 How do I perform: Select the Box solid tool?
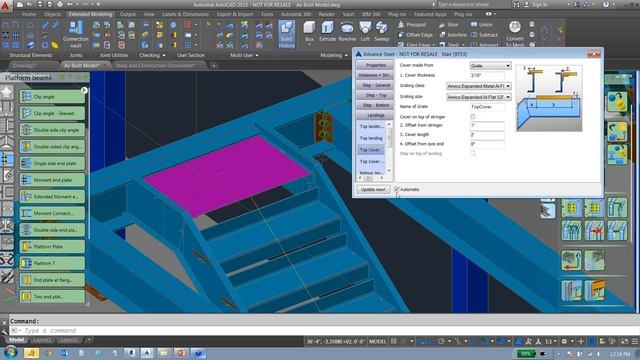(309, 31)
